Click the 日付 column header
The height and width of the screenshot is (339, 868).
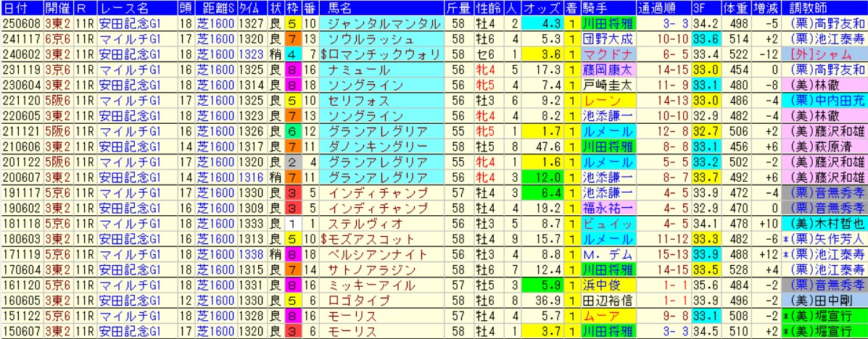pyautogui.click(x=16, y=7)
